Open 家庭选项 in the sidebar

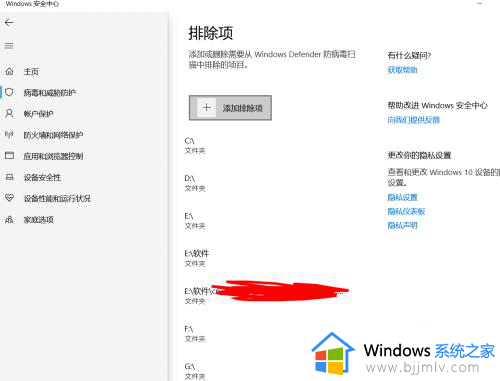(38, 220)
